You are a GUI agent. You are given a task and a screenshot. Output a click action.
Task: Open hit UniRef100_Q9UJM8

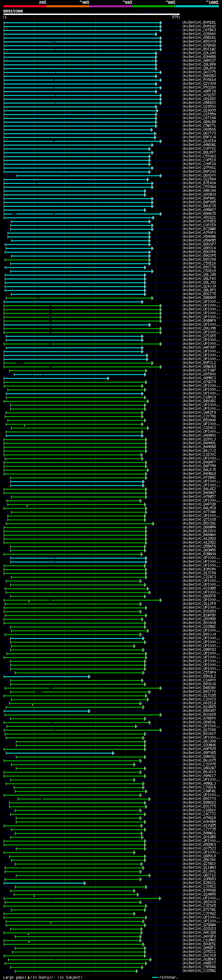pos(199,328)
